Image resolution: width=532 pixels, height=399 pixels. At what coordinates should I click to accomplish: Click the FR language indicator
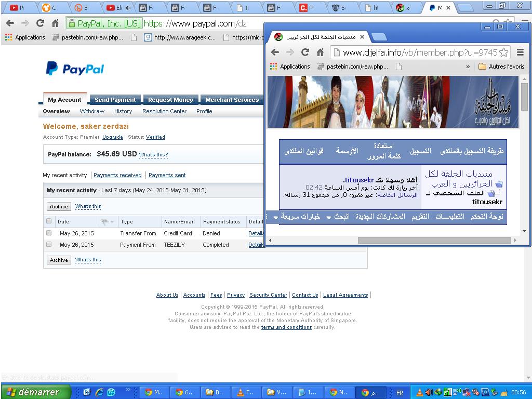(400, 393)
